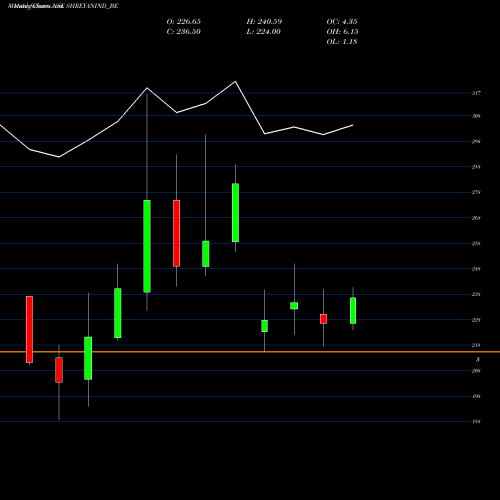
Task: Click the highest peak of the white line
Action: (235, 81)
